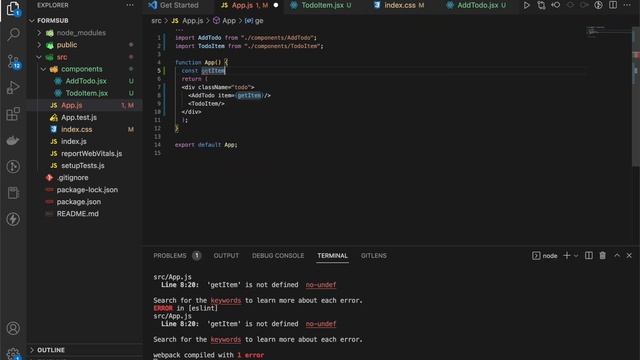Screen dimensions: 640x360
Task: Expand the node_modules folder
Action: point(39,33)
